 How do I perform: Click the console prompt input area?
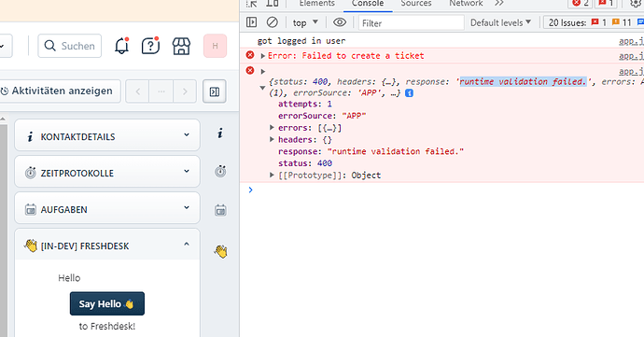coord(448,190)
